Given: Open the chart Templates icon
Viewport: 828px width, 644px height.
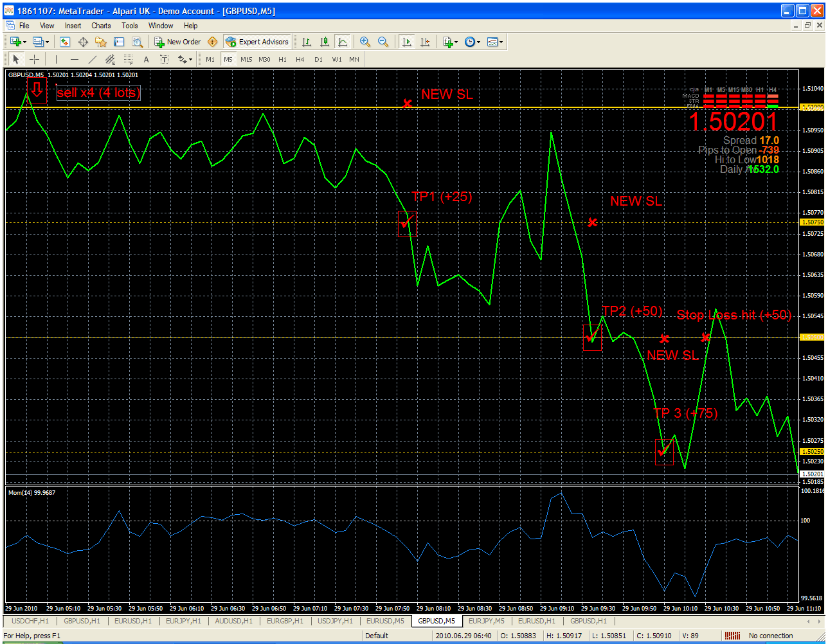Looking at the screenshot, I should 492,42.
